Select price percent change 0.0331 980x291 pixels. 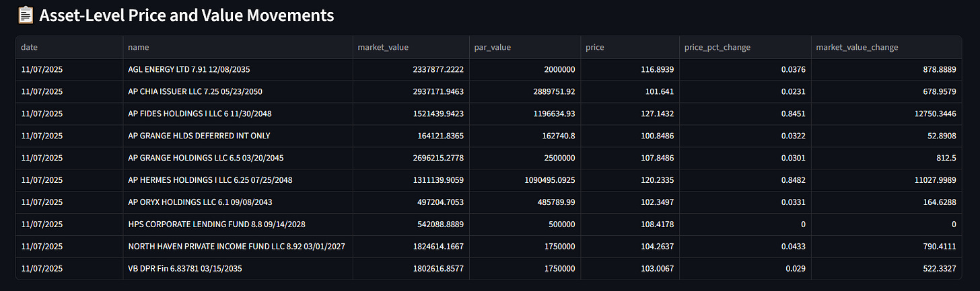(x=744, y=202)
